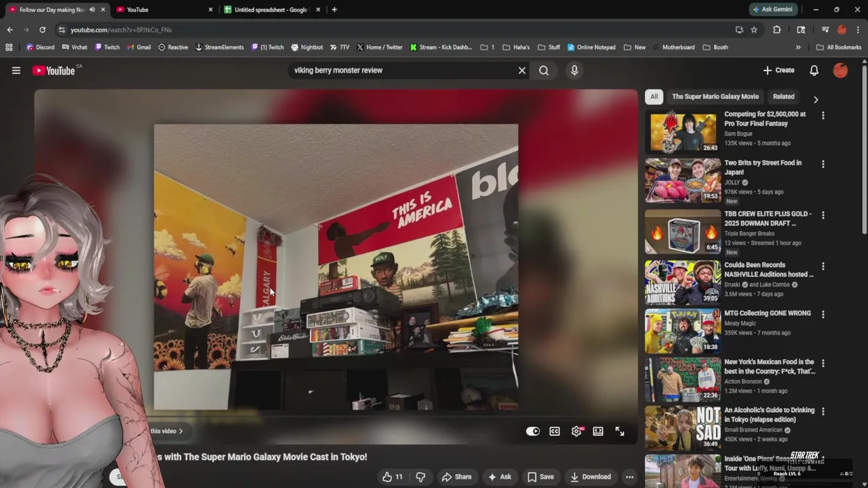
Task: Open the browser extensions puzzle icon
Action: tap(777, 30)
